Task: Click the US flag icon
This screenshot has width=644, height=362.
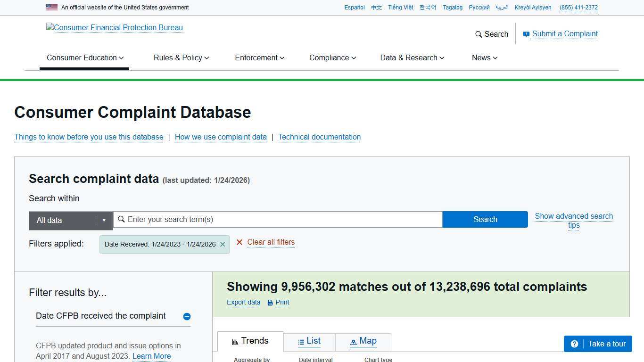Action: click(x=52, y=8)
